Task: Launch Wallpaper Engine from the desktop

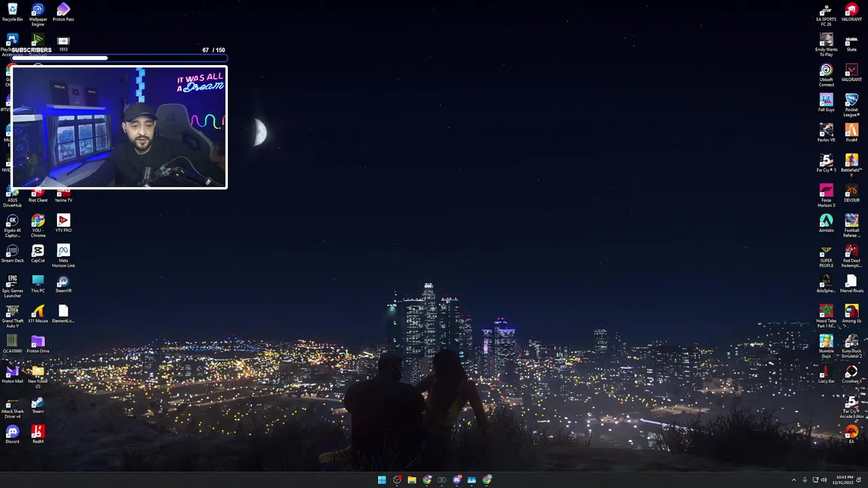Action: pos(38,14)
